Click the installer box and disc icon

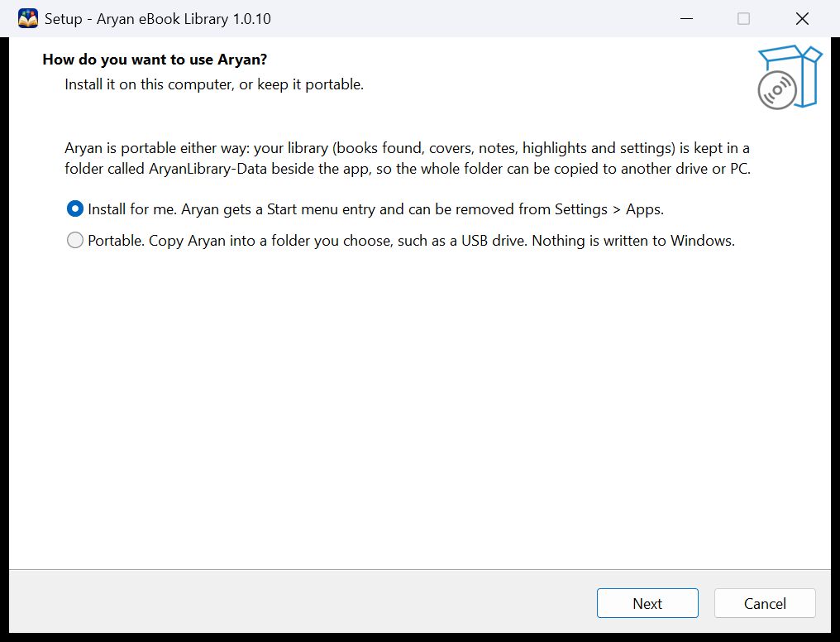click(790, 77)
